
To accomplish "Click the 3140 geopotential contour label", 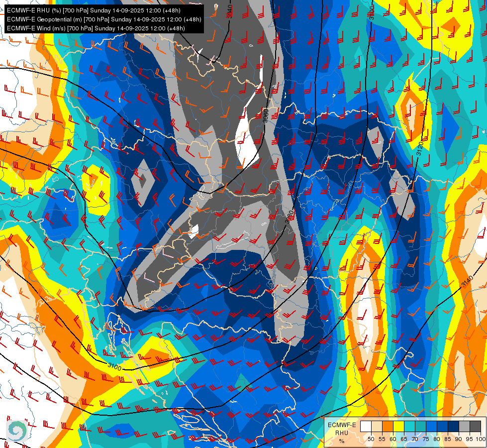I will coord(467,281).
